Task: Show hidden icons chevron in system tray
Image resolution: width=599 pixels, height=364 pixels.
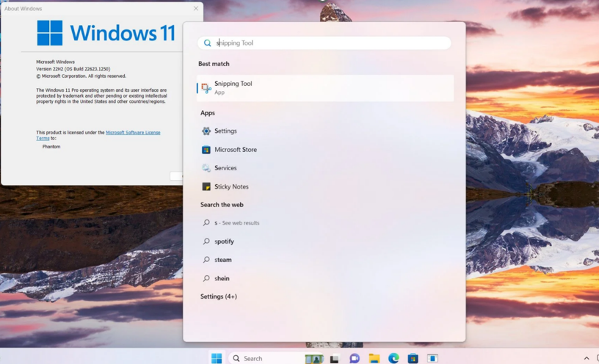Action: pyautogui.click(x=587, y=358)
